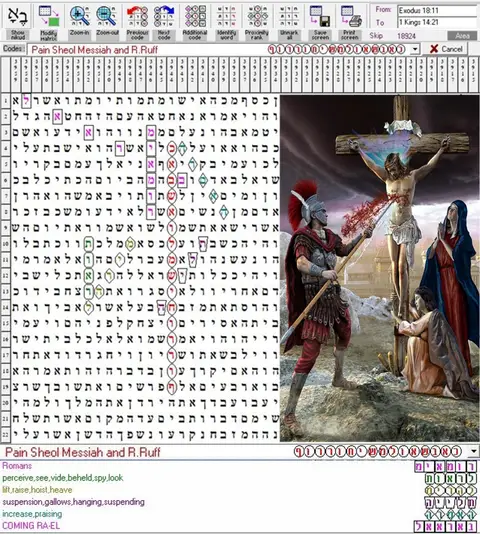Click the From field showing Exodus 18:11
Viewport: 480px width, 534px height.
point(437,11)
